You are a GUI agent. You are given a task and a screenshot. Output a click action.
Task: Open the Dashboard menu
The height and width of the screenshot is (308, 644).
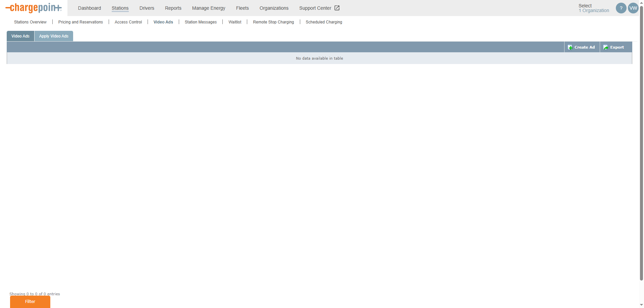(90, 8)
